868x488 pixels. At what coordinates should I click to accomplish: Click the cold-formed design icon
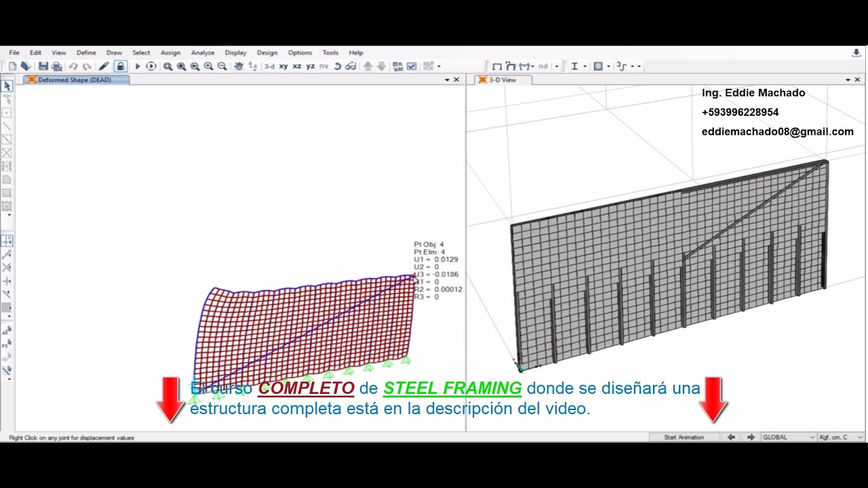622,66
